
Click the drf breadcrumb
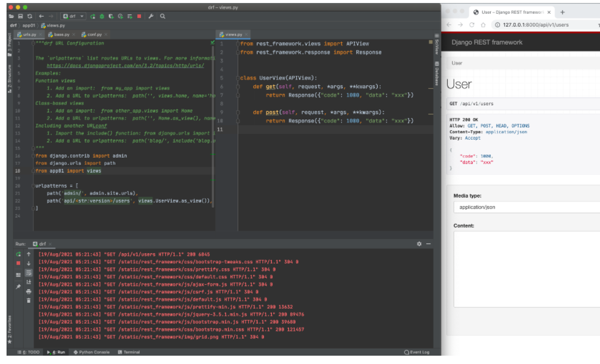tap(14, 26)
